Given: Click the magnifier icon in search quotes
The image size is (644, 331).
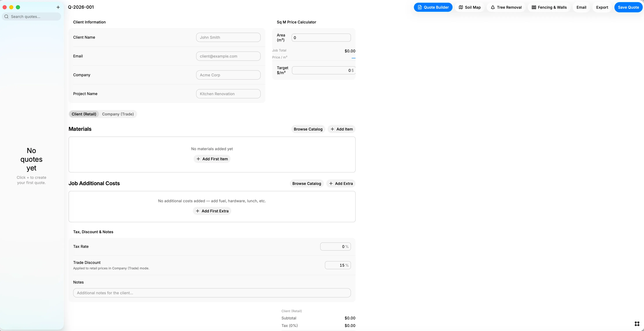Looking at the screenshot, I should tap(7, 16).
